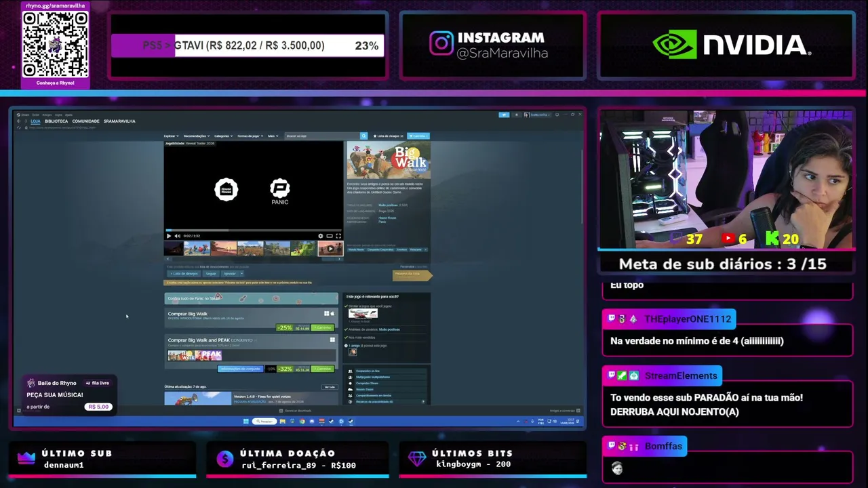Seek the trailer progress bar
The width and height of the screenshot is (868, 488).
tap(254, 230)
